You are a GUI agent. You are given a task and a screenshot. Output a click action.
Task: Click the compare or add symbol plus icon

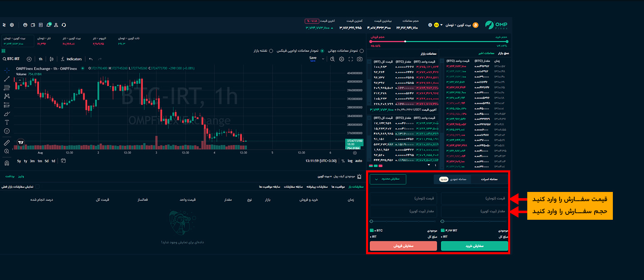[29, 59]
